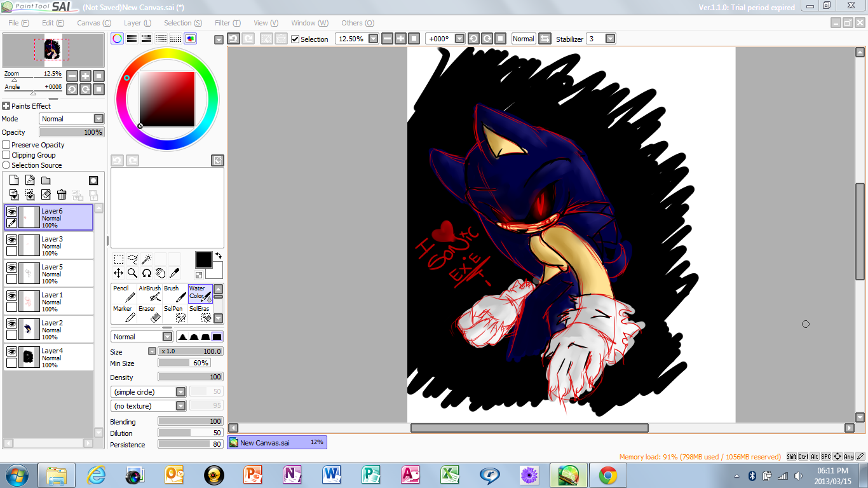Select the Pencil tool
This screenshot has height=488, width=868.
coord(124,294)
